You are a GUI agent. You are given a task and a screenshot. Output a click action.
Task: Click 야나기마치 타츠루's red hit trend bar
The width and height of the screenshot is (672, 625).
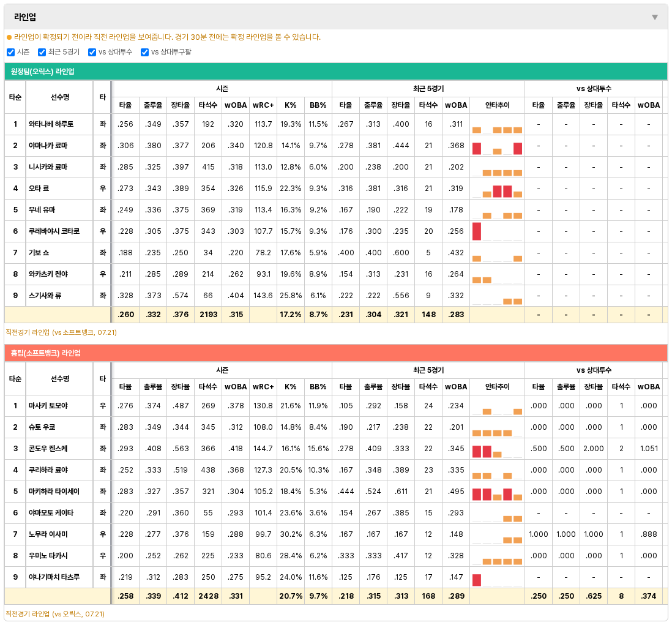tap(477, 580)
